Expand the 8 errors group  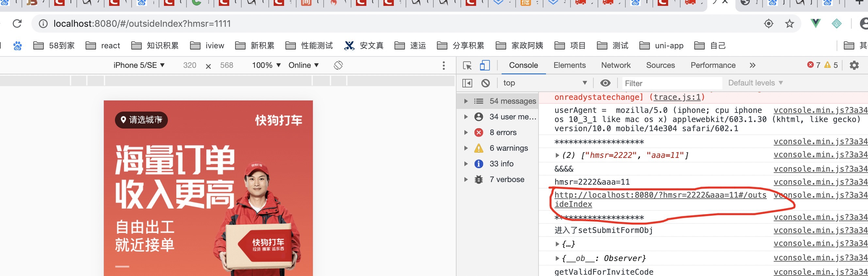point(466,132)
